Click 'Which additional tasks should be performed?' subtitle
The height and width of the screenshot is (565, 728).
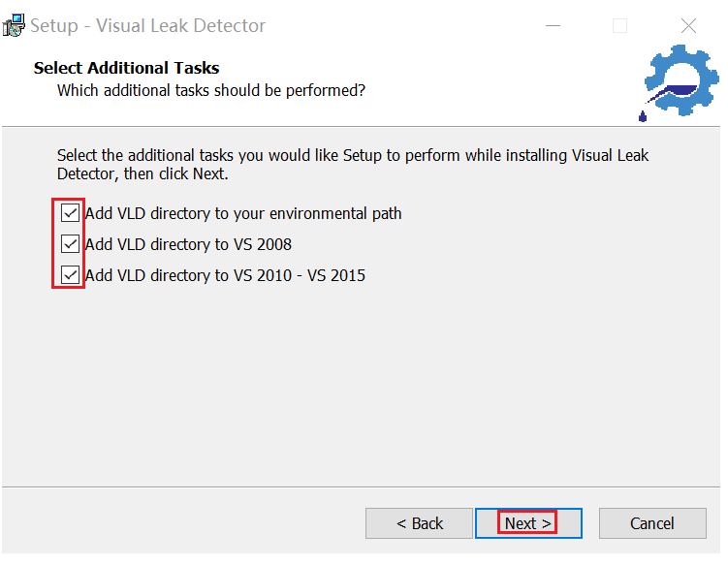point(211,90)
